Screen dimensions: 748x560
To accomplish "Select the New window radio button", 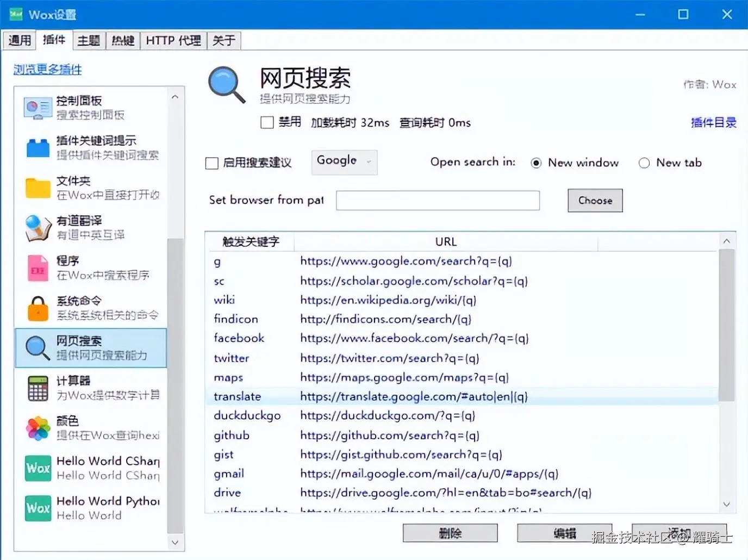I will point(536,163).
